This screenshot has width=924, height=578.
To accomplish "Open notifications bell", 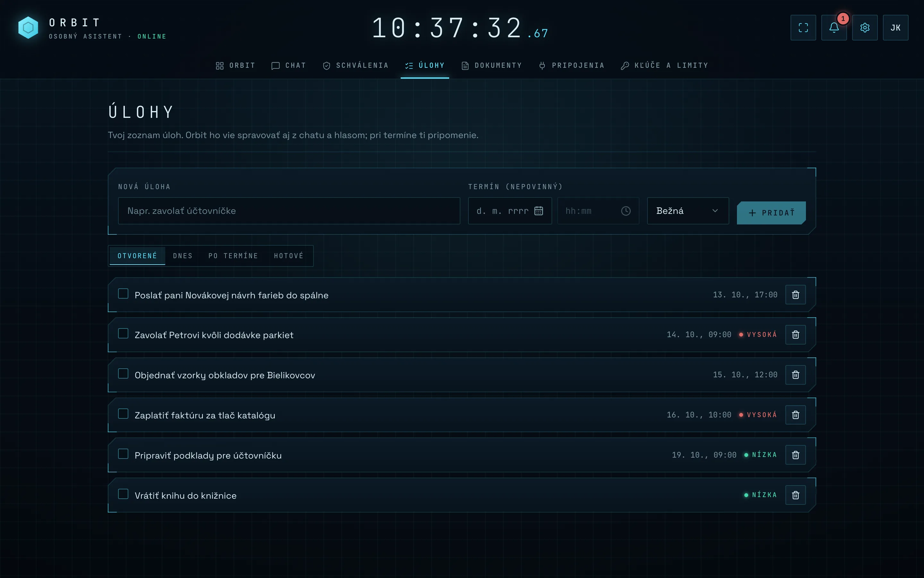I will (834, 28).
